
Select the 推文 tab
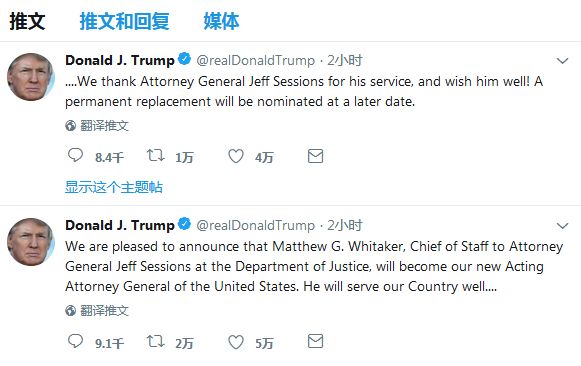click(27, 21)
